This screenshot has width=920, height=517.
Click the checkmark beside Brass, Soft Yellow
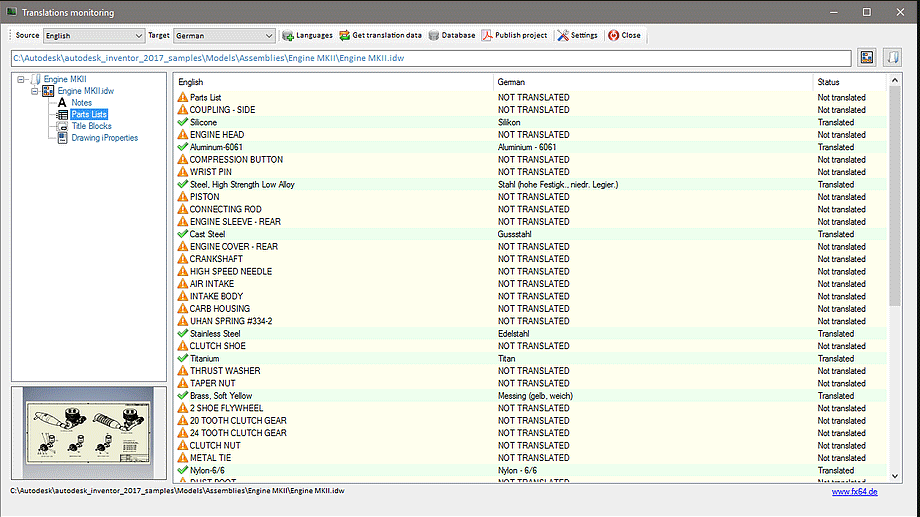click(x=183, y=396)
